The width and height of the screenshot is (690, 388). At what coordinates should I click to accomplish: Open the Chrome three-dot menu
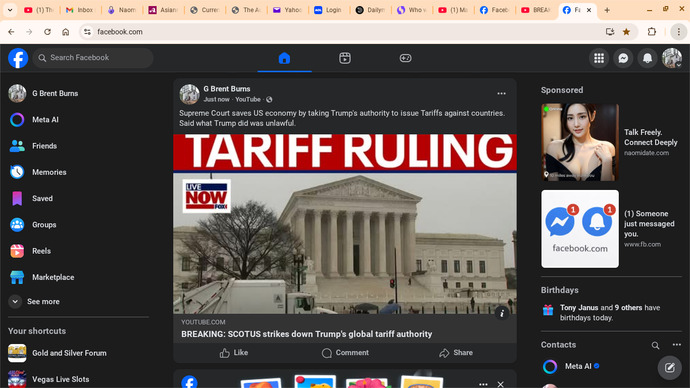[679, 32]
